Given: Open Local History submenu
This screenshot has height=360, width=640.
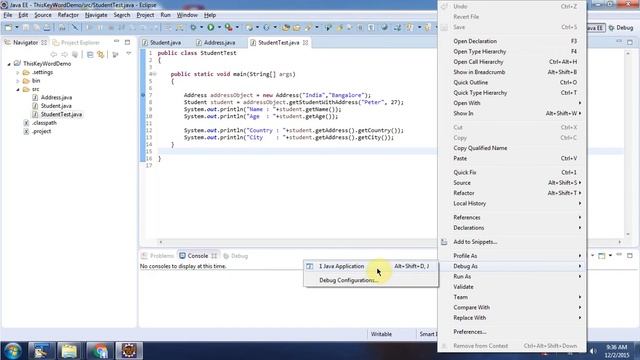Looking at the screenshot, I should point(512,204).
